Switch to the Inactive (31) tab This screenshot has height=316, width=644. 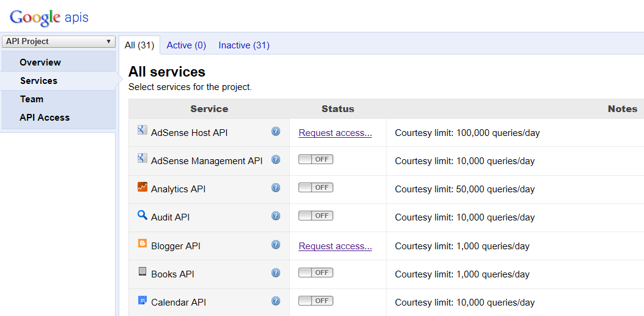243,45
